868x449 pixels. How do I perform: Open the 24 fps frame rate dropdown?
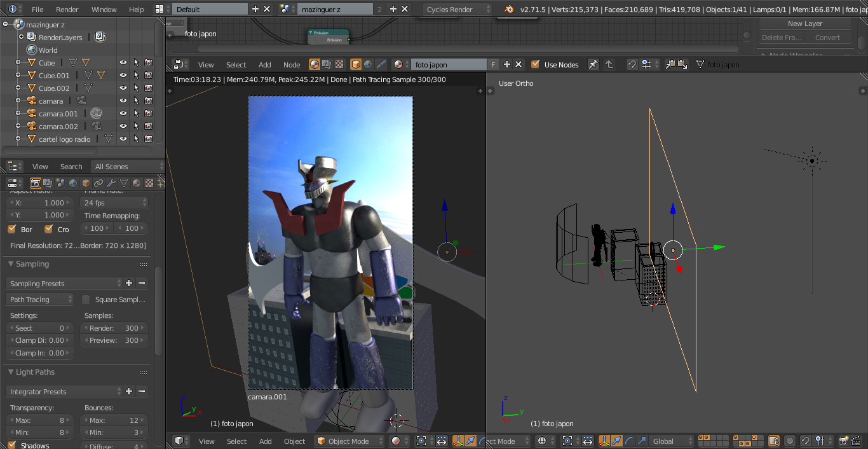(x=114, y=203)
